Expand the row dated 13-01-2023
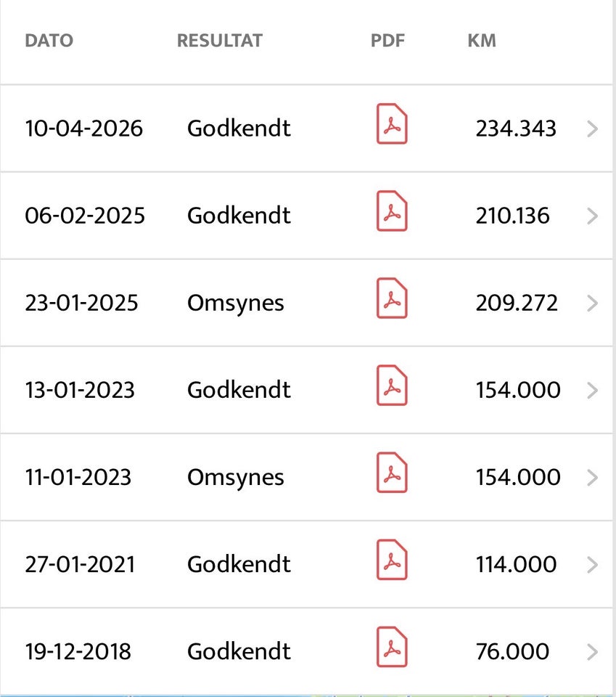 [x=592, y=391]
